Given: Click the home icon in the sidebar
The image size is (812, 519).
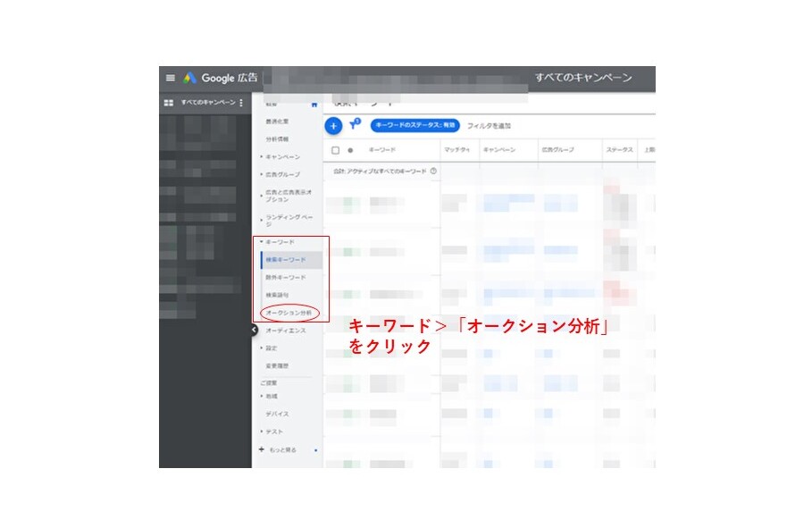Looking at the screenshot, I should click(x=314, y=105).
